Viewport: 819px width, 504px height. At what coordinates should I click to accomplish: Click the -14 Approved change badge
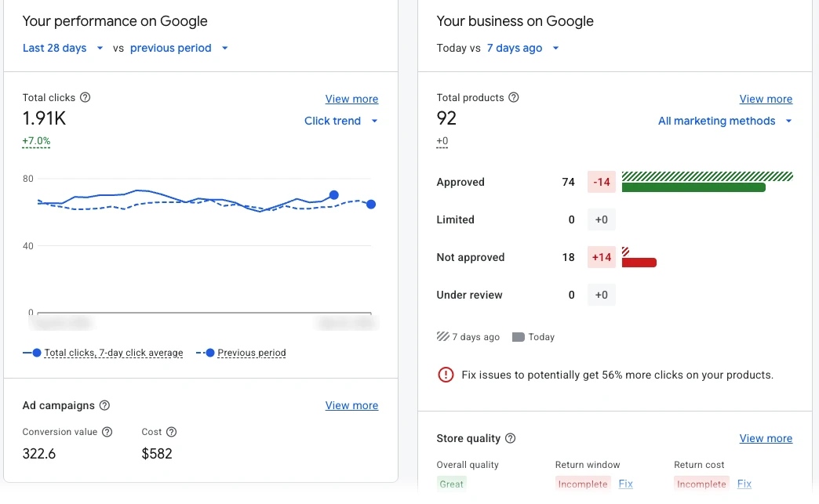coord(602,182)
